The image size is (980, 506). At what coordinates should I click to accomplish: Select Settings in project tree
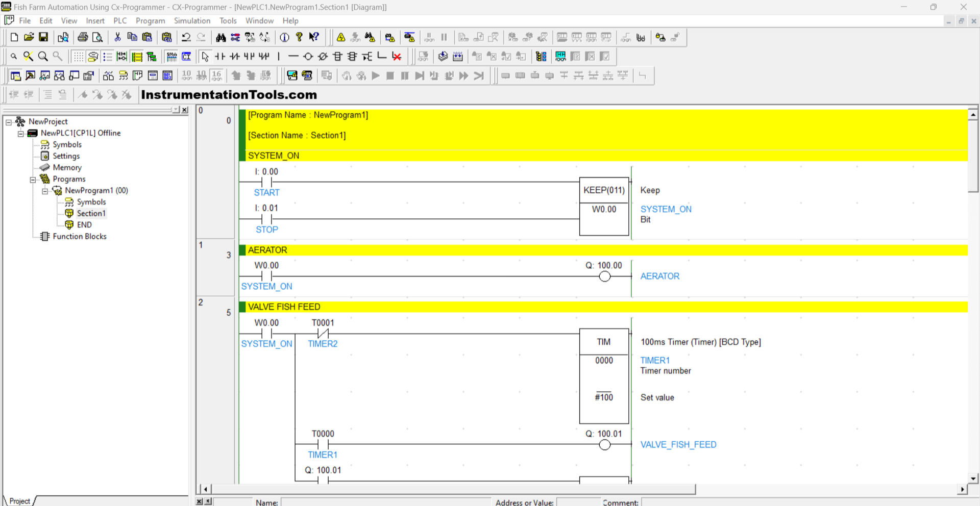[x=66, y=156]
